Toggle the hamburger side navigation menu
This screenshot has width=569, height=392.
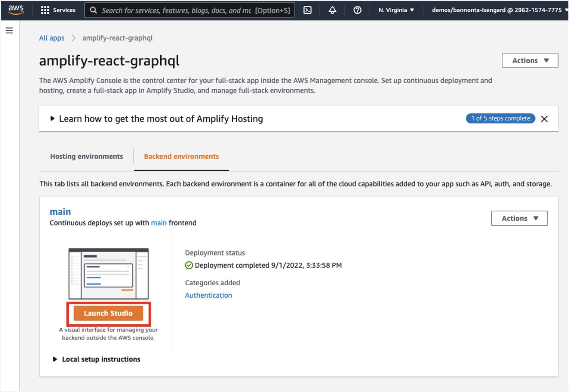click(9, 31)
